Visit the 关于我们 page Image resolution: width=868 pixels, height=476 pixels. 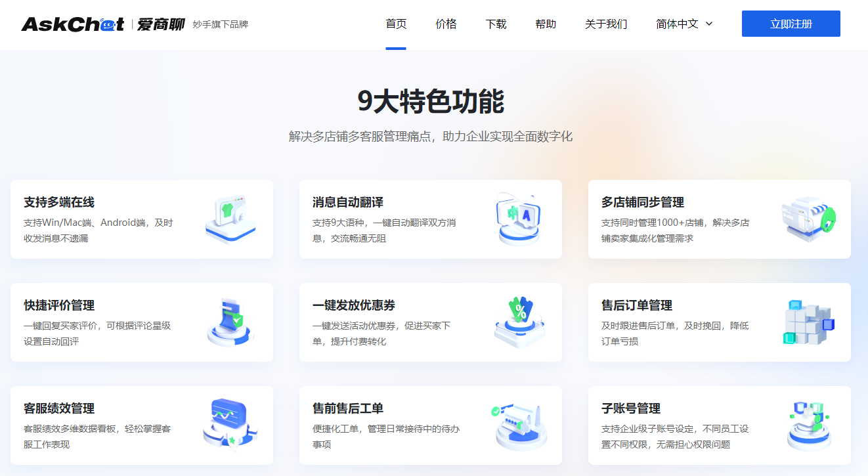coord(606,24)
